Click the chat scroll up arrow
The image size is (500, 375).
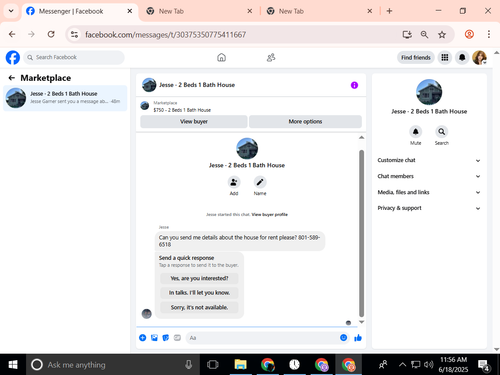point(362,137)
